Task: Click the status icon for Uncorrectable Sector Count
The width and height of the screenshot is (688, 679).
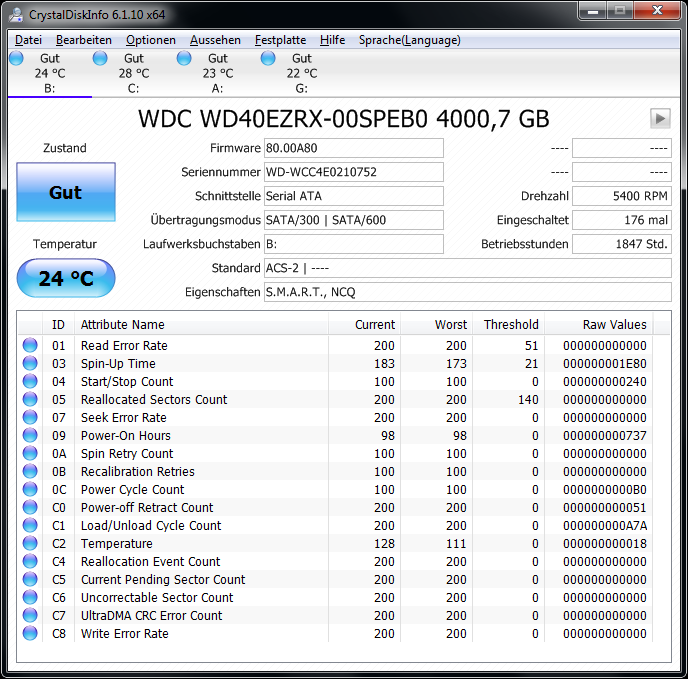Action: 30,597
